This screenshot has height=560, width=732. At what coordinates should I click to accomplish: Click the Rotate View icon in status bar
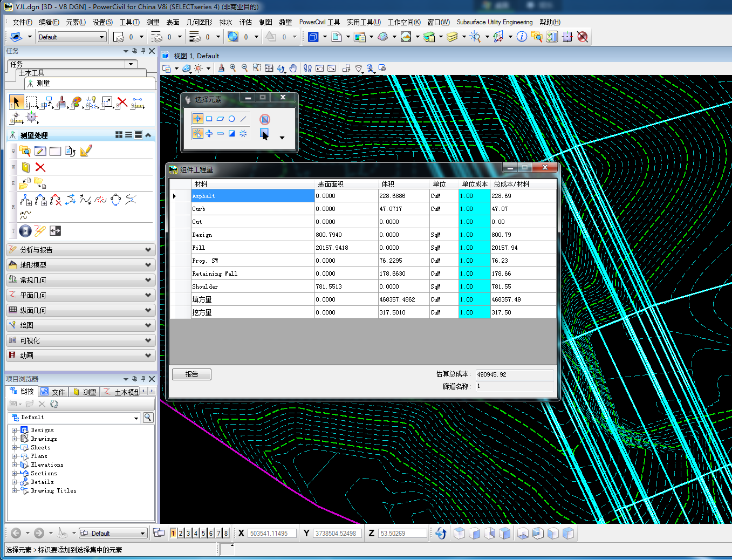(x=441, y=533)
